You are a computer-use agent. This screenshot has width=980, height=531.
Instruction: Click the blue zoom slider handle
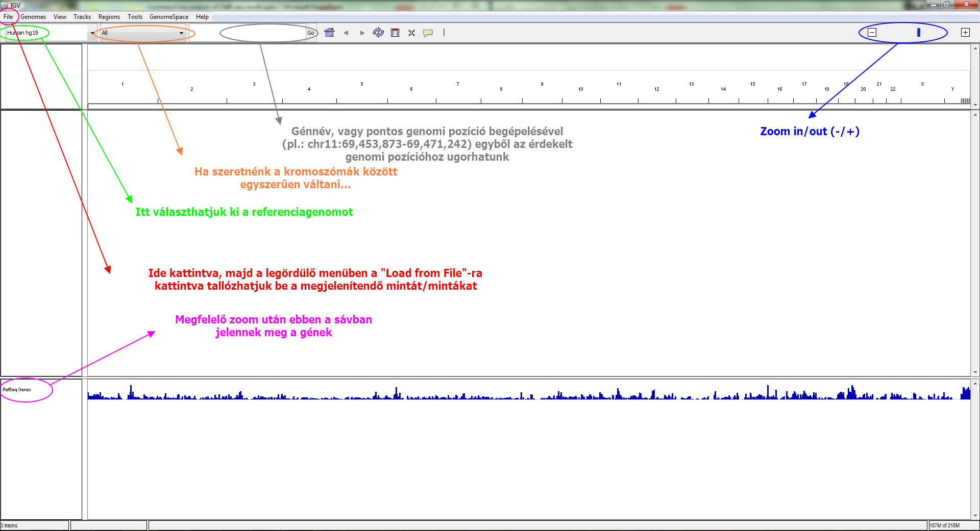pos(919,33)
